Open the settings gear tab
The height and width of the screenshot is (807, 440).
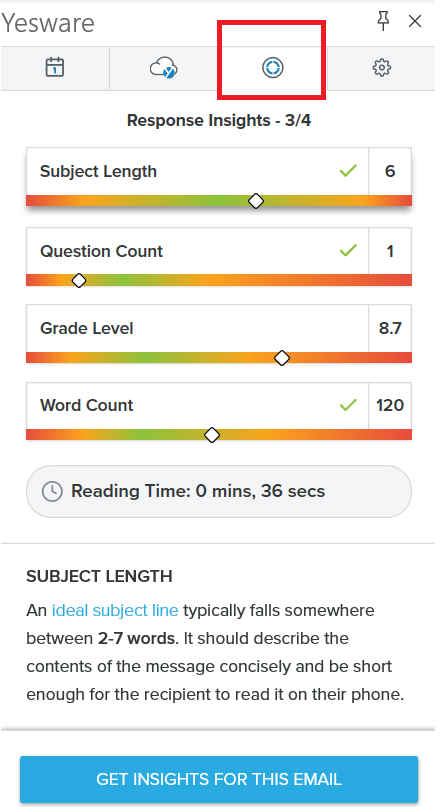381,67
